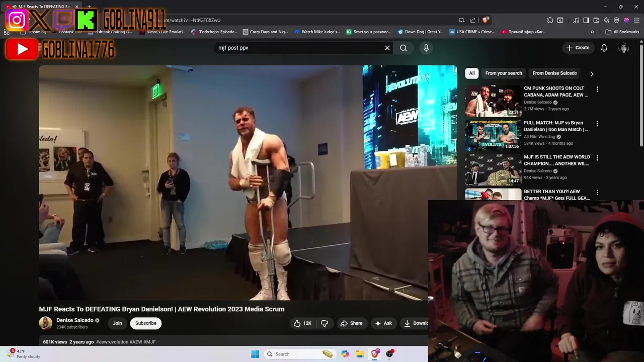This screenshot has width=644, height=362.
Task: Open Brave browser taskbar icon
Action: [x=375, y=354]
